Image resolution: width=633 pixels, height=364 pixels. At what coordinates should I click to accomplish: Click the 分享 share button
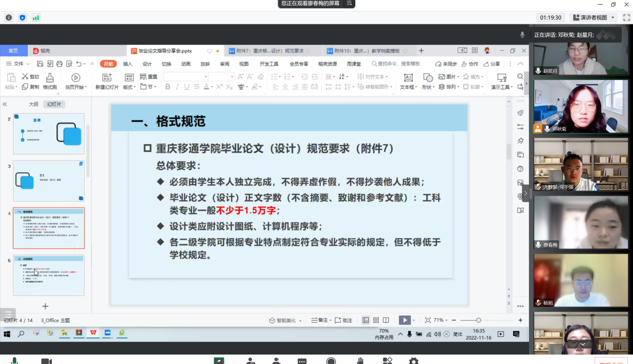pos(492,64)
